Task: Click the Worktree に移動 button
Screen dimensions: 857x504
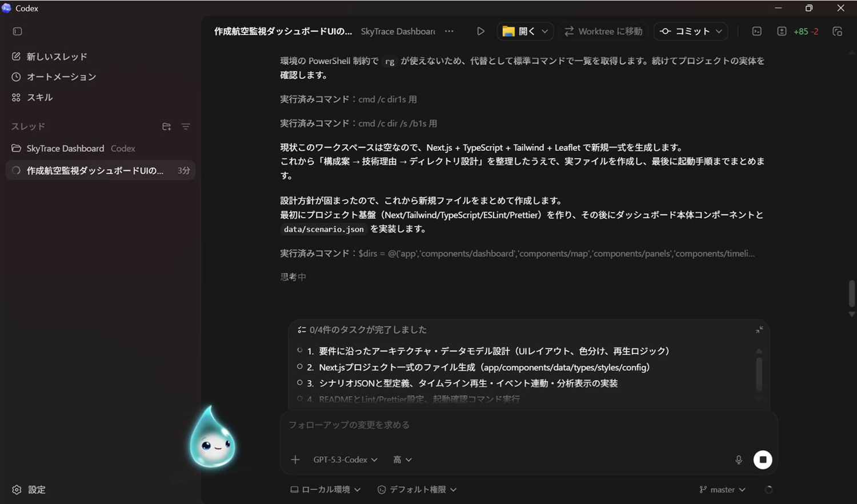Action: (602, 31)
